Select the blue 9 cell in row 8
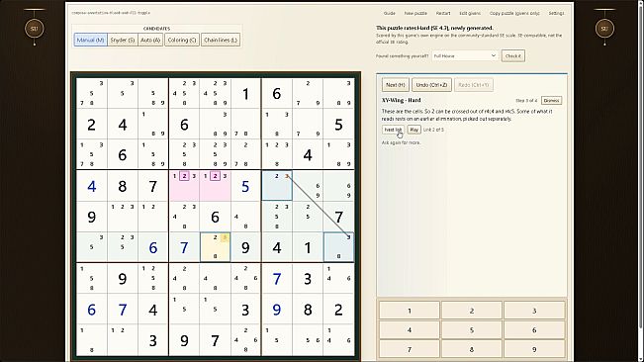Viewport: 644px width, 362px height. 277,310
